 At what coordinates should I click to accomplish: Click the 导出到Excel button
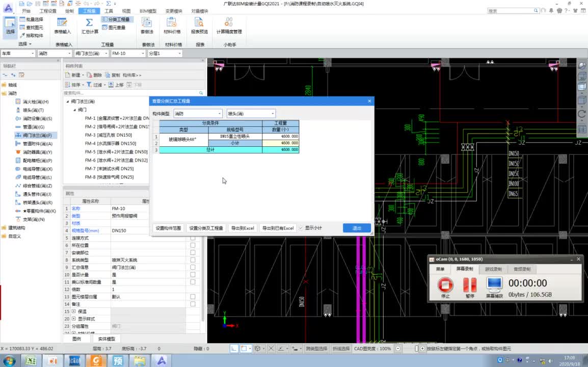coord(242,228)
